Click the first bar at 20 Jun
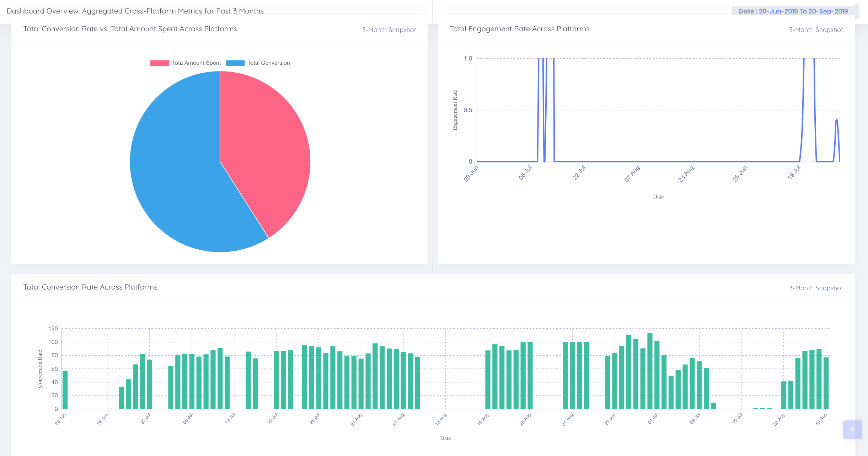 pos(65,390)
